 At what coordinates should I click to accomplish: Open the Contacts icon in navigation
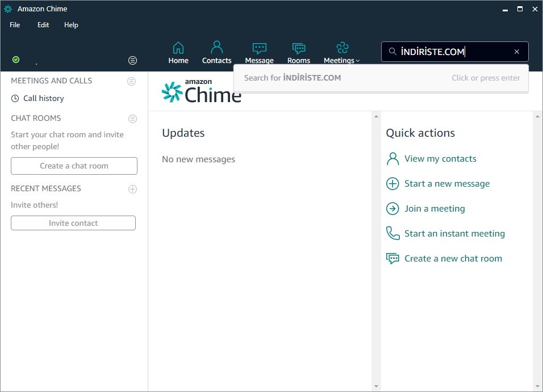(217, 47)
